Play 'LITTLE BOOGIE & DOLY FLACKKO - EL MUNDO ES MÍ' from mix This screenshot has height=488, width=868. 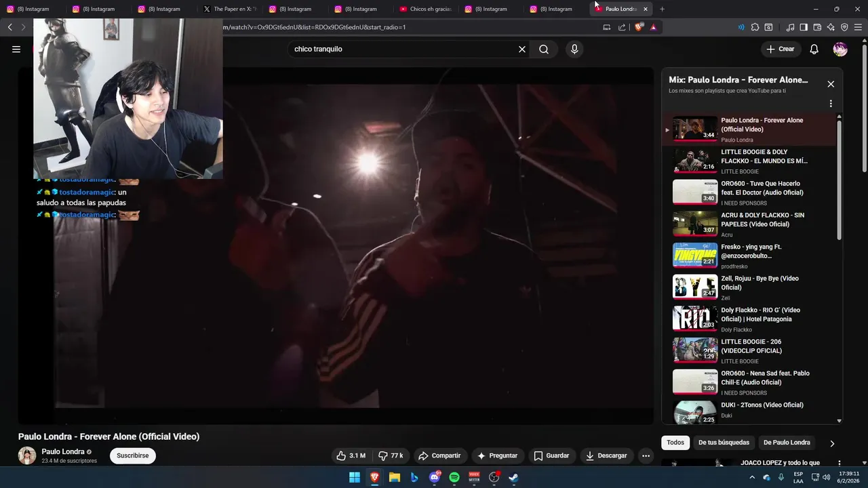click(749, 161)
